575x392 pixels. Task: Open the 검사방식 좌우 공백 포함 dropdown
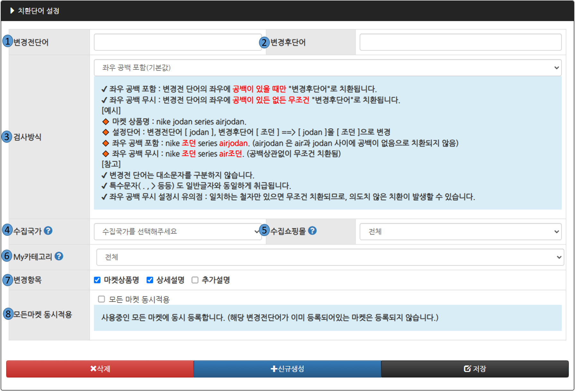click(327, 68)
